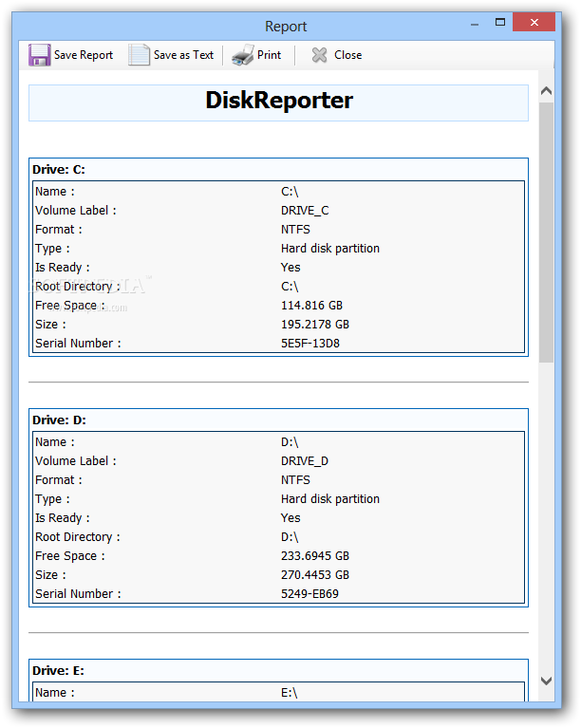Click the Print printer icon
Screen dimensions: 581x728
pos(243,55)
